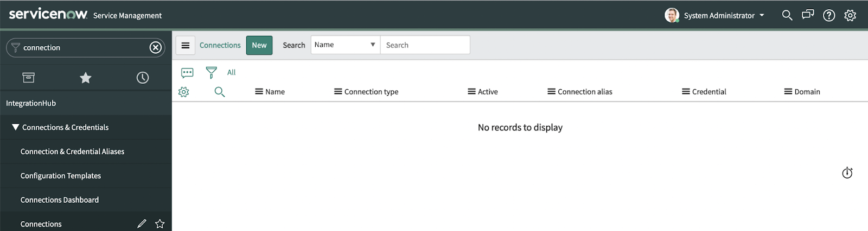Sort by Active column header
Screen dimensions: 868x231
(x=488, y=92)
